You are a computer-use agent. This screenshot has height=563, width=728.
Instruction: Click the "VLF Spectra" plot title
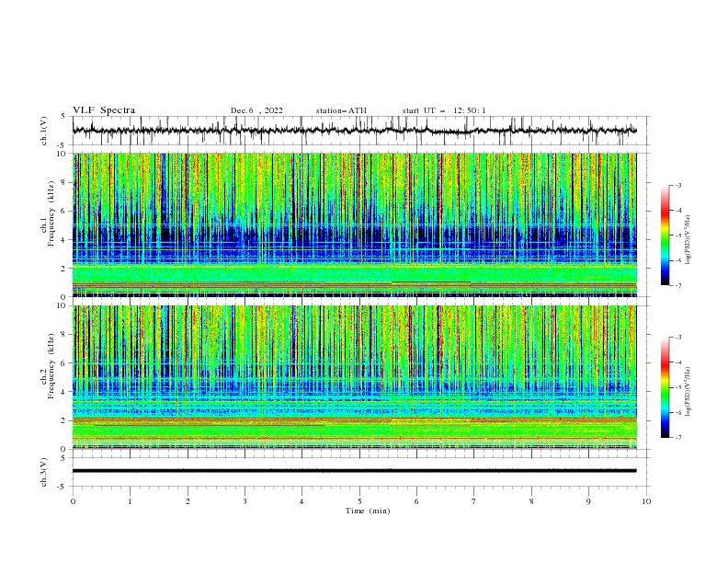pos(104,110)
